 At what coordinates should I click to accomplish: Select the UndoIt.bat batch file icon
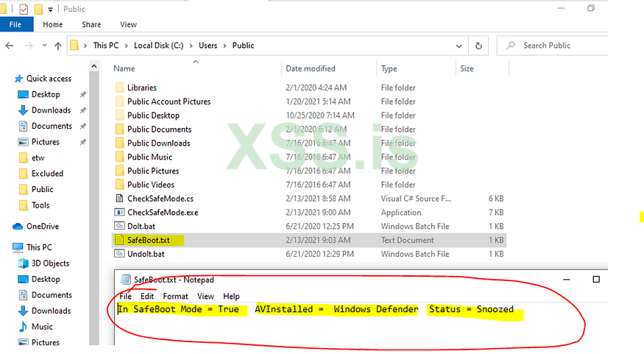[119, 254]
